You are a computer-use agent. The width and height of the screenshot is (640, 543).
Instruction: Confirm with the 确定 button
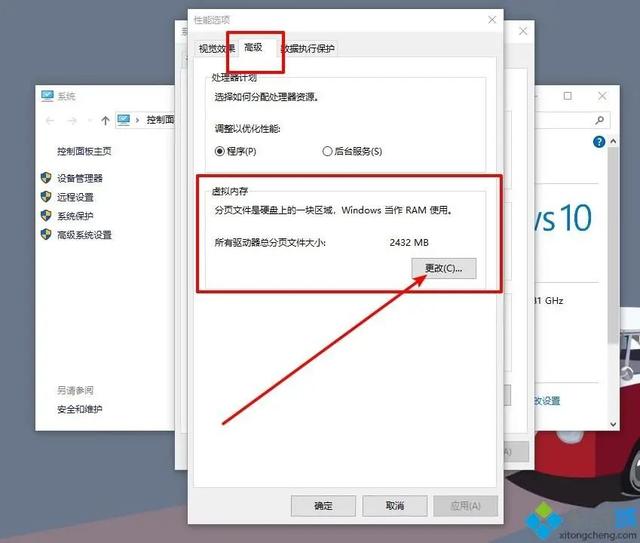tap(323, 506)
